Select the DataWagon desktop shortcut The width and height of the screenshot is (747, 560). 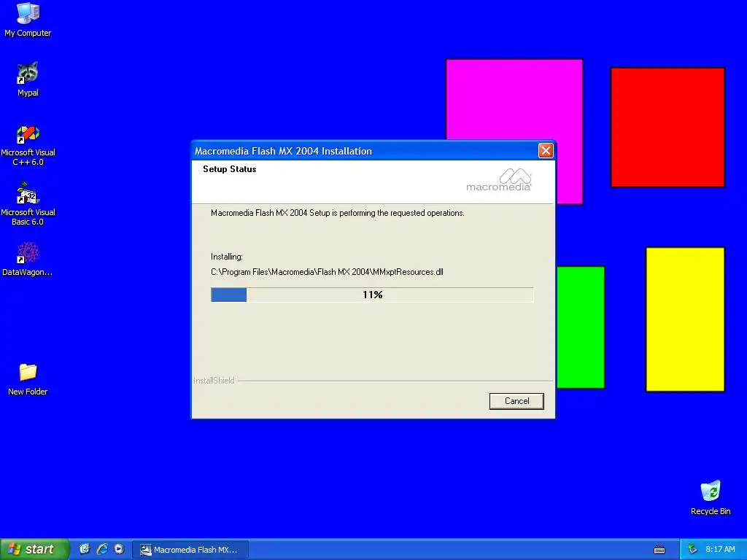pos(28,260)
